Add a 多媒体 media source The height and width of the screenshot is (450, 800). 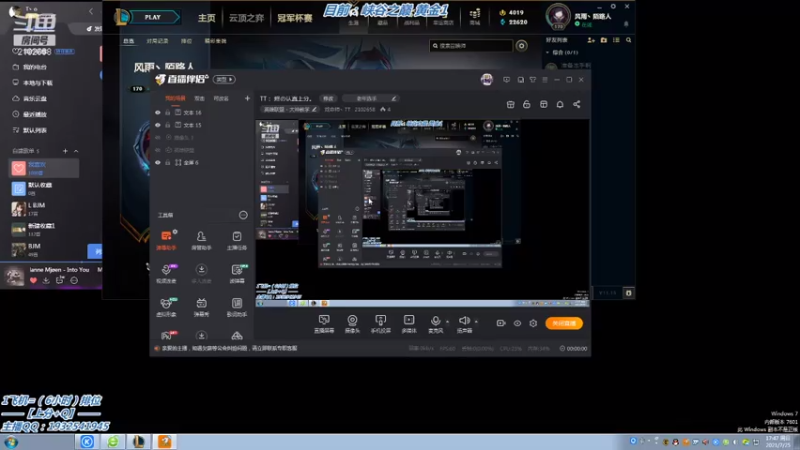pyautogui.click(x=409, y=323)
